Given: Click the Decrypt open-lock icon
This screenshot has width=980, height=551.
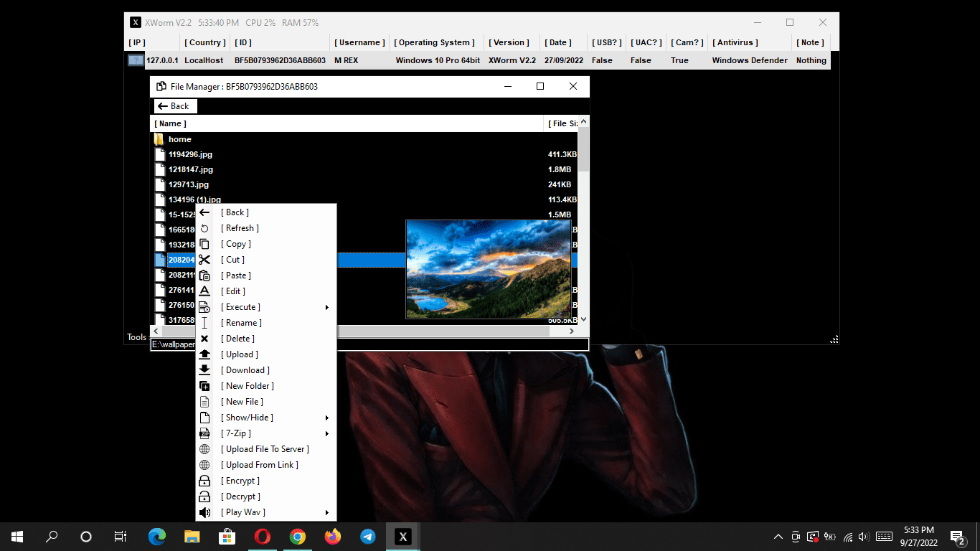Looking at the screenshot, I should click(204, 496).
